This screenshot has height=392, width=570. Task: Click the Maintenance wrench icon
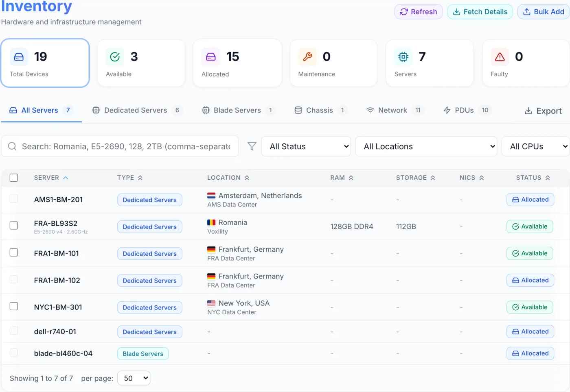pos(307,57)
